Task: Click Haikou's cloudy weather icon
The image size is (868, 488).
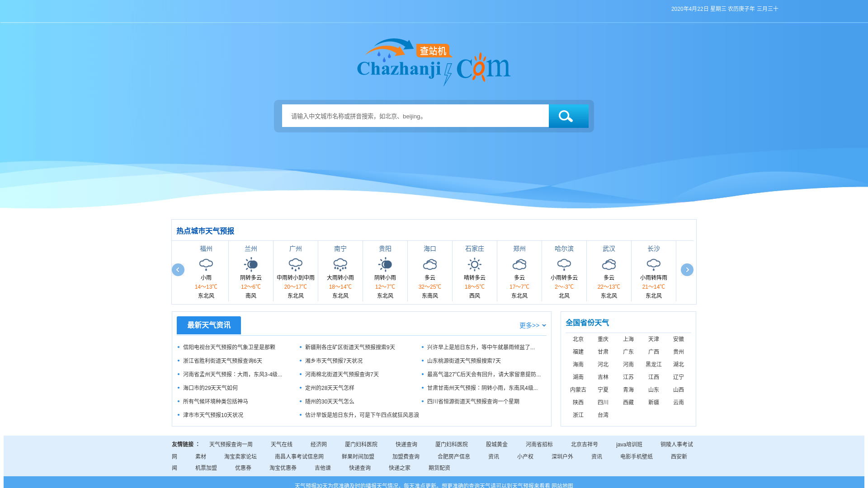Action: tap(430, 264)
